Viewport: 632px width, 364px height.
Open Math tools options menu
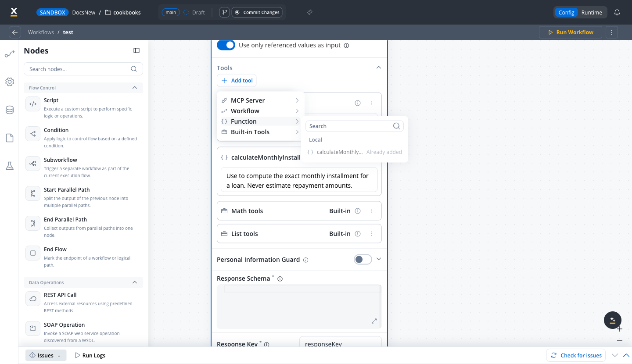(371, 211)
